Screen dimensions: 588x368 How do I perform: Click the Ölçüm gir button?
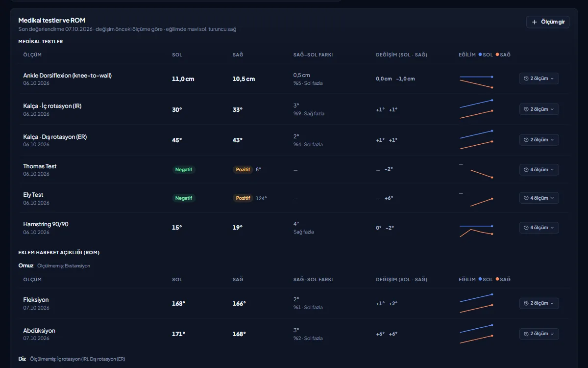(548, 22)
